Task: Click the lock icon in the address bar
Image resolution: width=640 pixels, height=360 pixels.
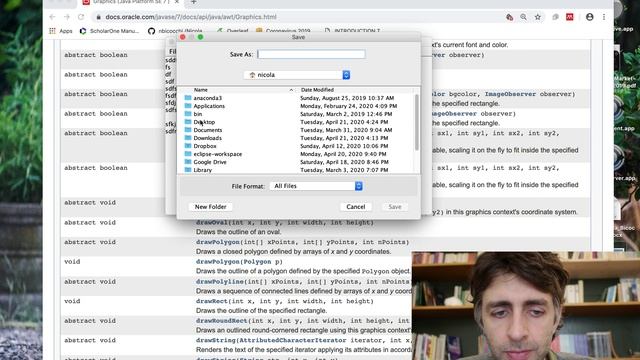Action: [x=98, y=17]
